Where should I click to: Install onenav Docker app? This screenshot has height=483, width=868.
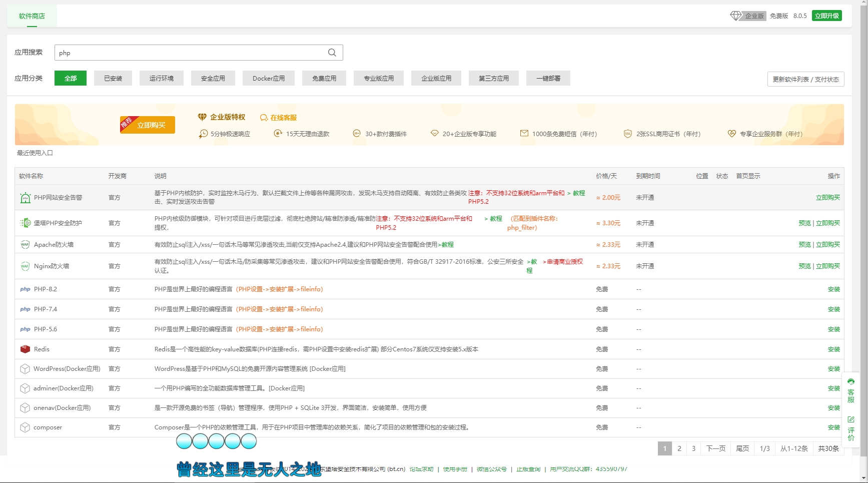pos(834,408)
